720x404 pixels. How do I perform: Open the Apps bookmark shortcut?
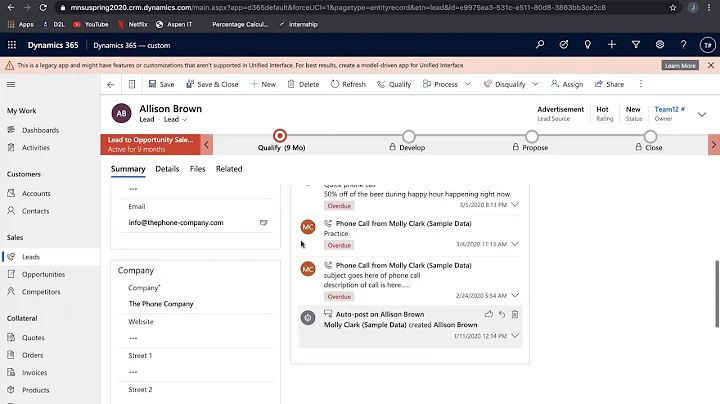[x=20, y=24]
